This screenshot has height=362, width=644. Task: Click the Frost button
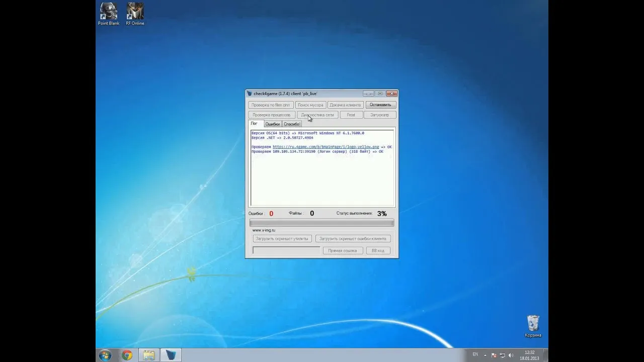[x=351, y=115]
